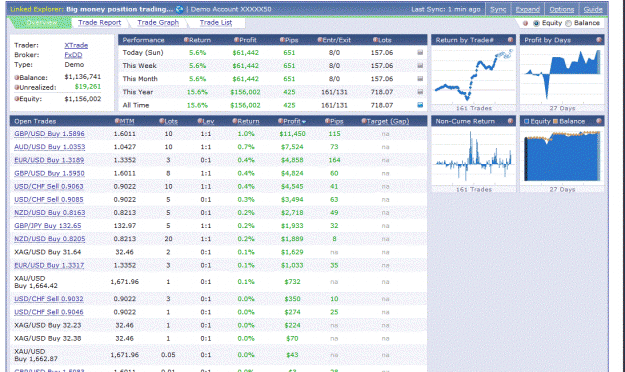Click the info dot next to Balance label

coord(17,78)
